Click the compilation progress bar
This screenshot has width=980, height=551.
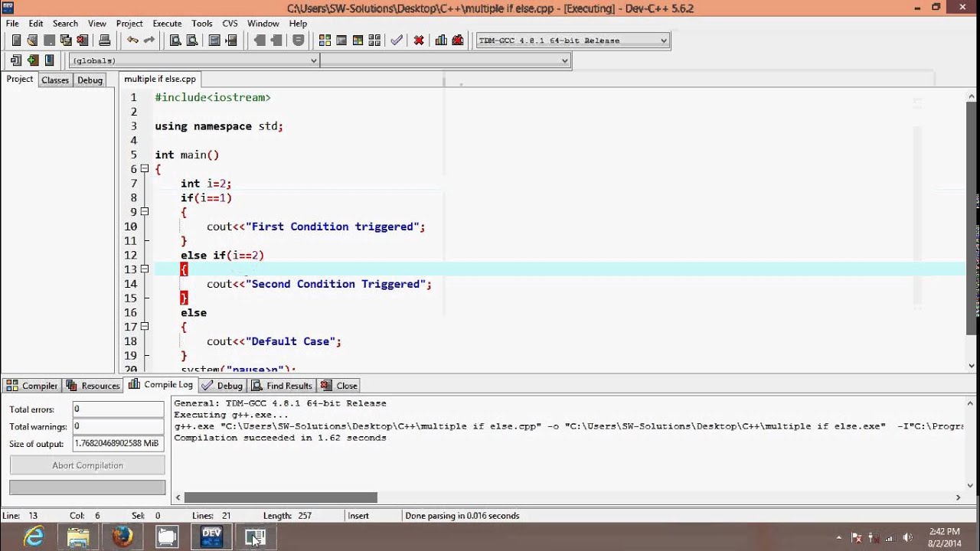[x=87, y=487]
